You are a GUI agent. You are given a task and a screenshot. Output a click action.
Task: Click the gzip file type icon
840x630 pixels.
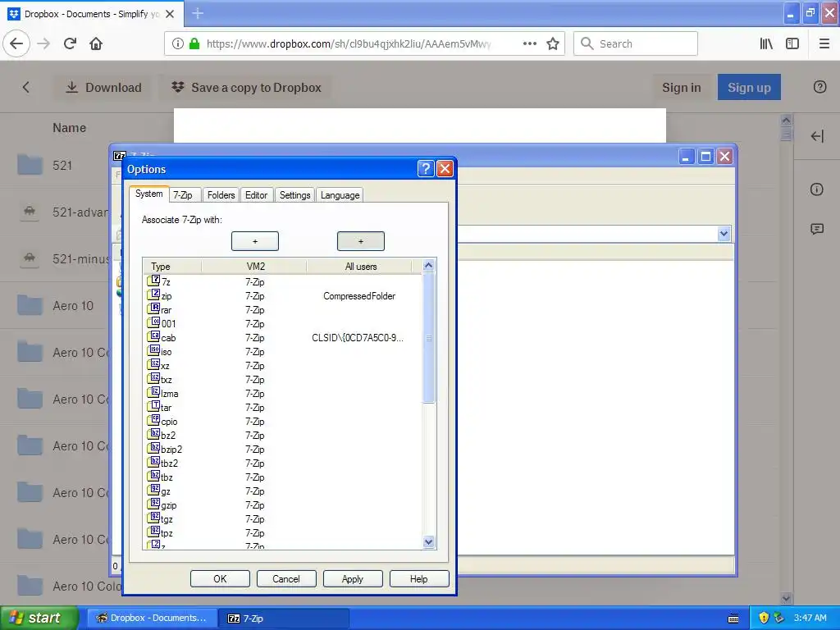point(153,504)
